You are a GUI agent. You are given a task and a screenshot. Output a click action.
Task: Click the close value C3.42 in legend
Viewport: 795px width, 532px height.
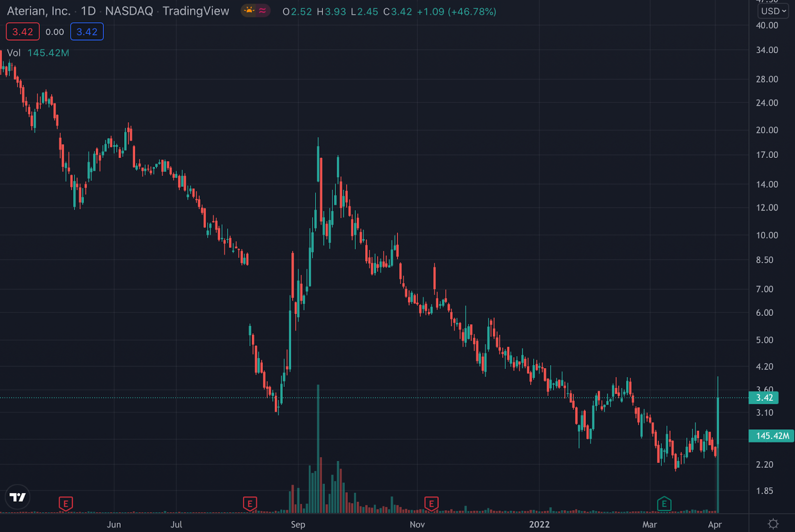tap(397, 11)
